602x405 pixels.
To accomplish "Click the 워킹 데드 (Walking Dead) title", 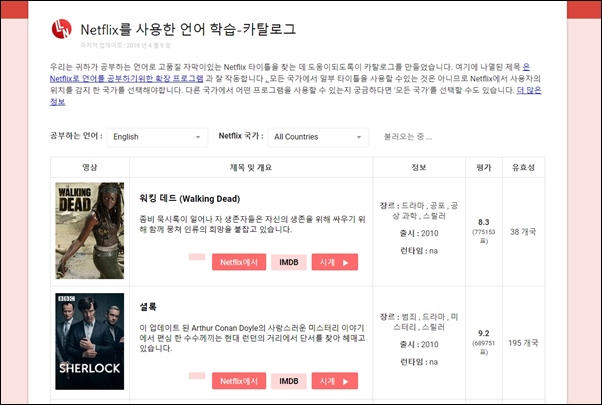I will click(190, 199).
